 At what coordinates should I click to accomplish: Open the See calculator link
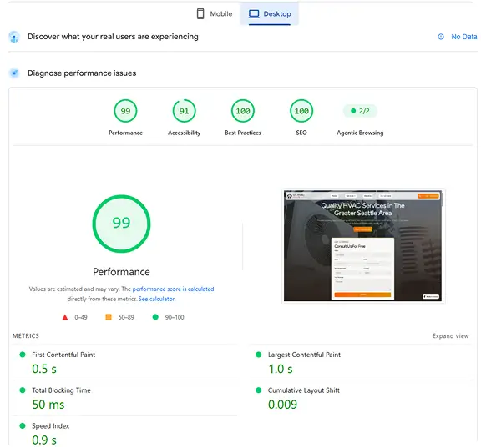coord(157,299)
